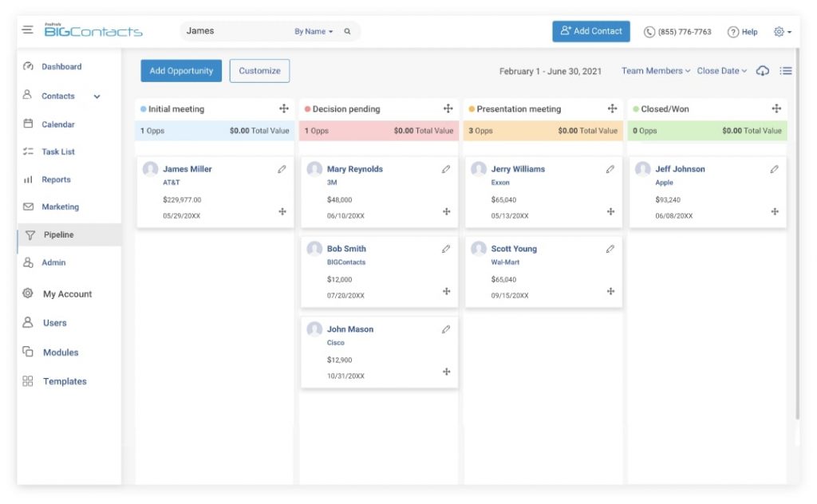Open the Scott Young contact link
This screenshot has height=504, width=817.
tap(514, 249)
